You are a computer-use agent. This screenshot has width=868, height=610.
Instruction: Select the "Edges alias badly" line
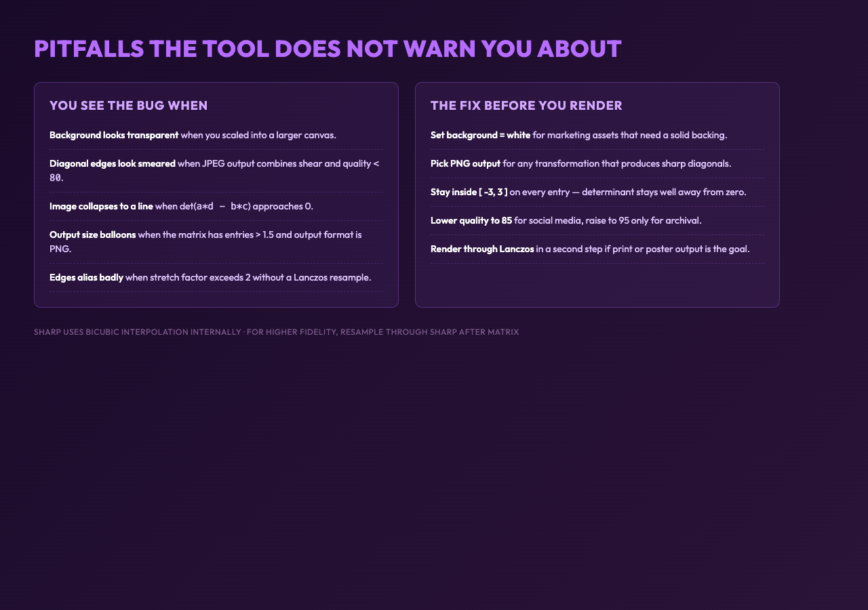pyautogui.click(x=216, y=277)
